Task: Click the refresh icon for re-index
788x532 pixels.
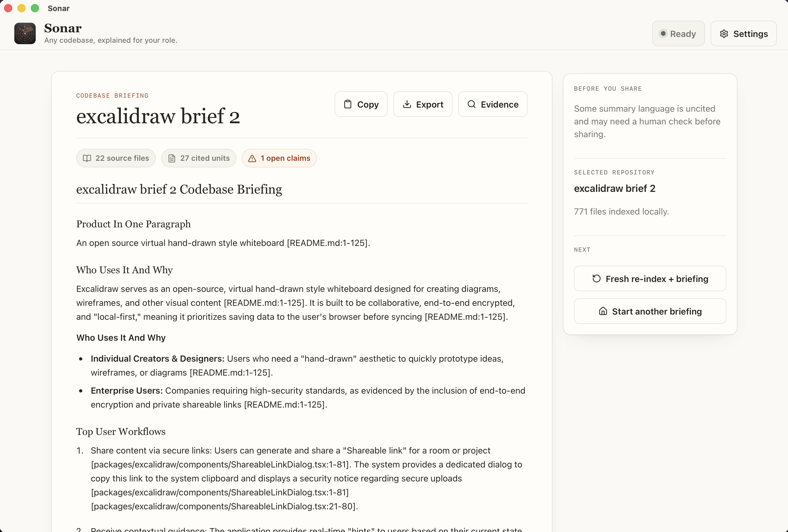Action: coord(596,279)
